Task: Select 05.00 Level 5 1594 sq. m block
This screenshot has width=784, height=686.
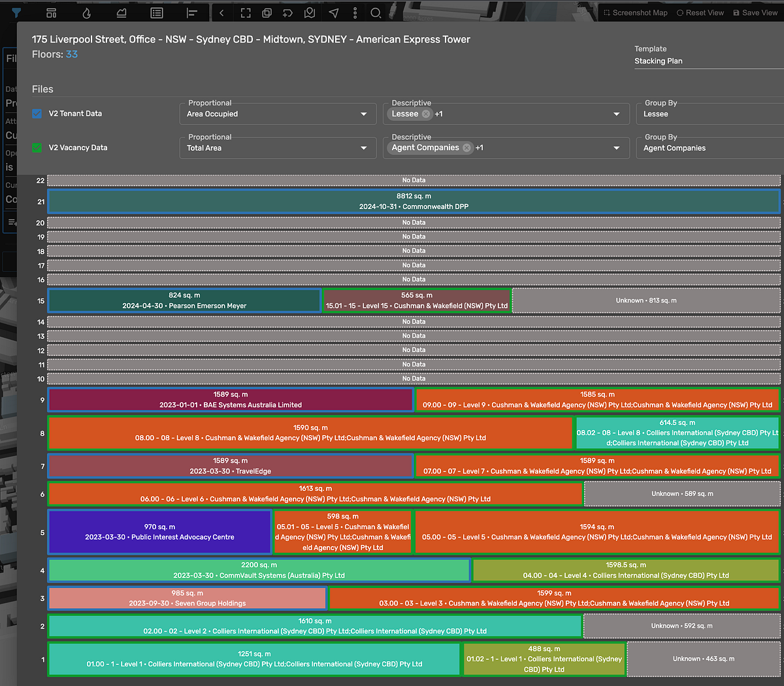Action: click(x=597, y=532)
